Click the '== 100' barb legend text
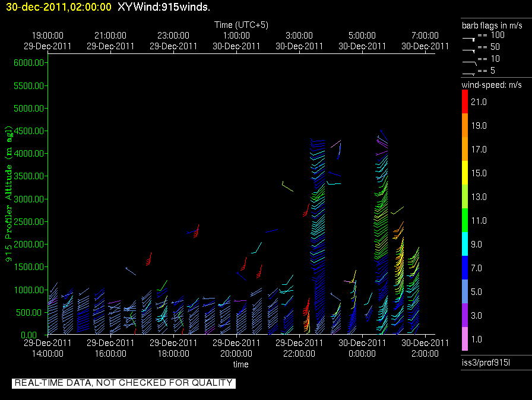Viewport: 532px width, 400px height. (491, 35)
